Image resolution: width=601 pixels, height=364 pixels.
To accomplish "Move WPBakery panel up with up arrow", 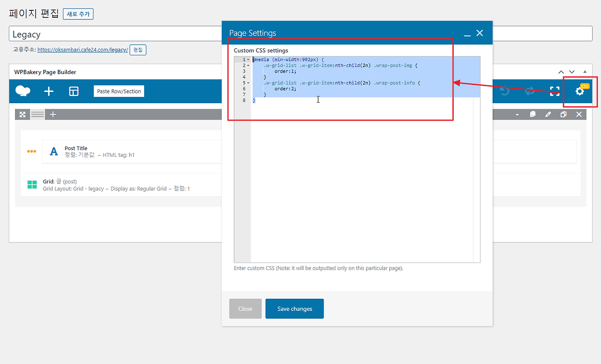I will click(x=561, y=72).
